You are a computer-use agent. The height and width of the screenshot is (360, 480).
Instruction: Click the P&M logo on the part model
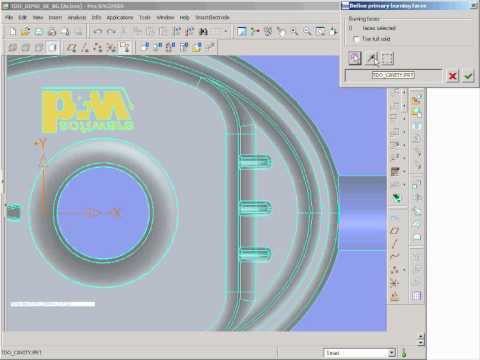(x=88, y=110)
